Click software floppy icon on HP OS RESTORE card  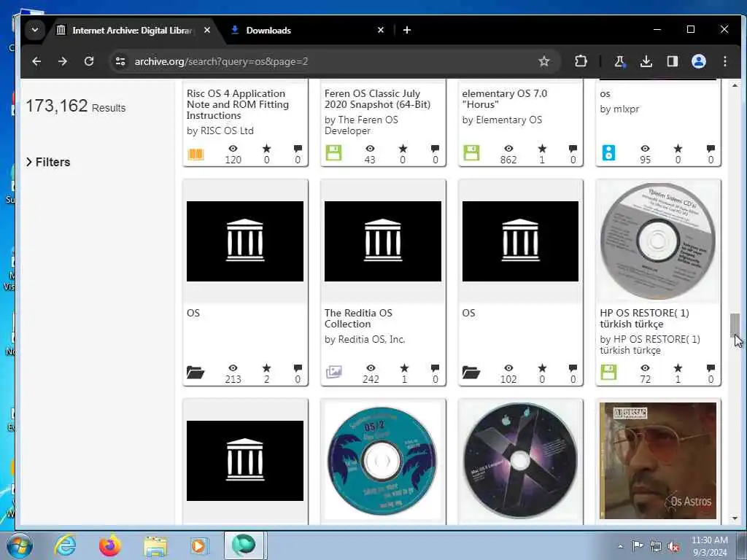click(608, 372)
